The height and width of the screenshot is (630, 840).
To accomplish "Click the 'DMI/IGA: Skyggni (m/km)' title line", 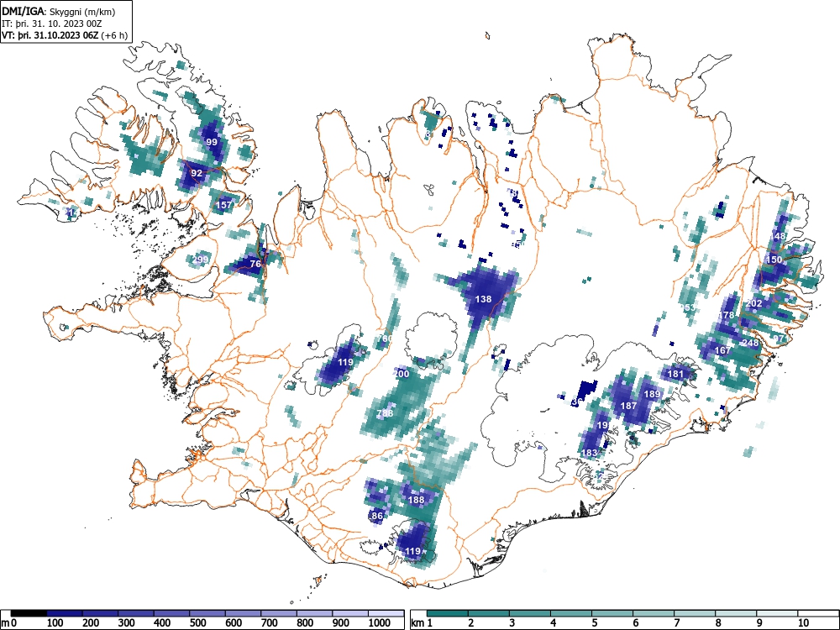I will point(59,12).
